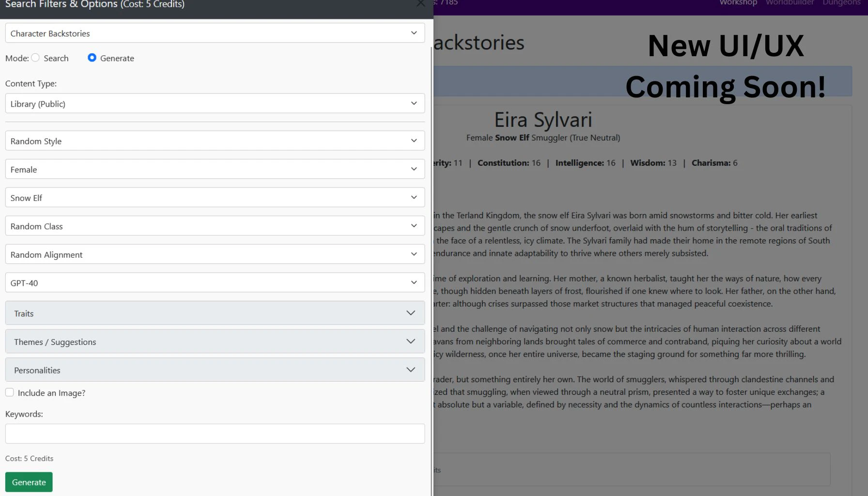Expand the Themes / Suggestions section
Screen dimensions: 868x496
click(215, 341)
